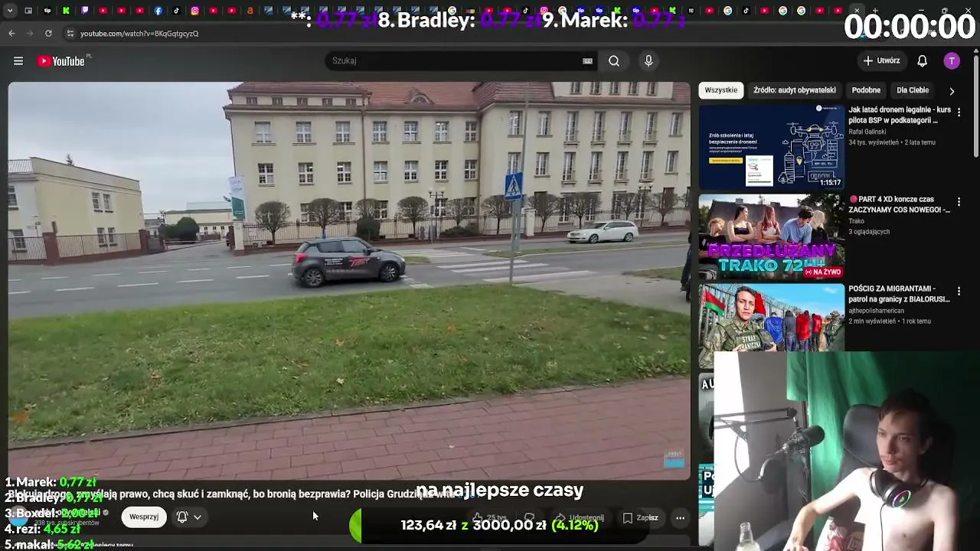Switch to the Facebook browser tab
980x551 pixels.
(158, 11)
